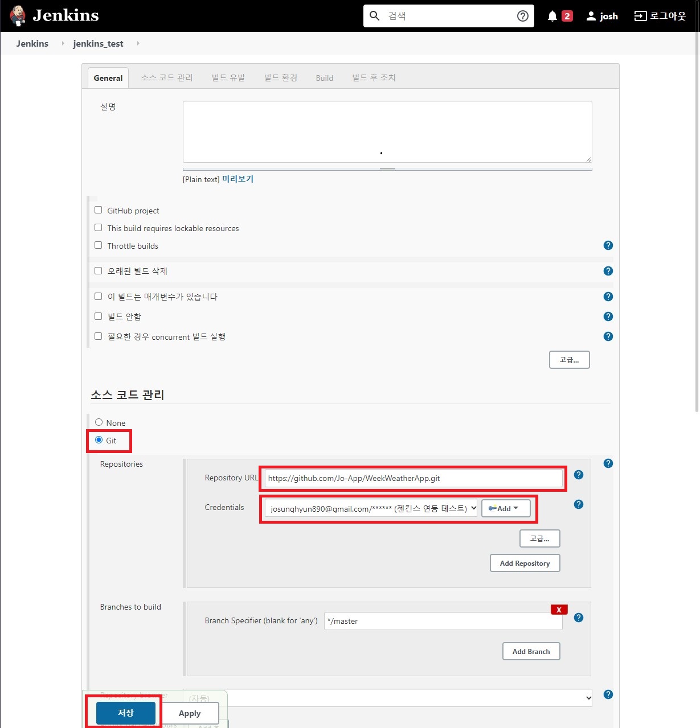Focus the 설명 description text area
This screenshot has width=700, height=728.
click(x=387, y=132)
